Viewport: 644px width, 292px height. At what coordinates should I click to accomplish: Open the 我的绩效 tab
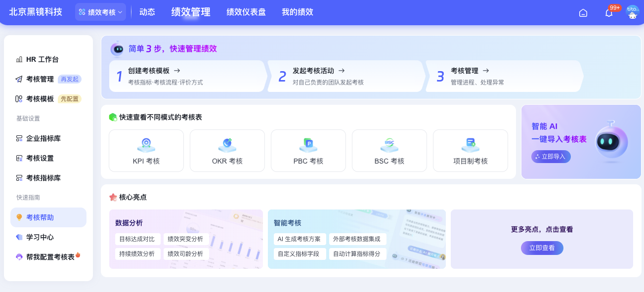click(x=298, y=12)
